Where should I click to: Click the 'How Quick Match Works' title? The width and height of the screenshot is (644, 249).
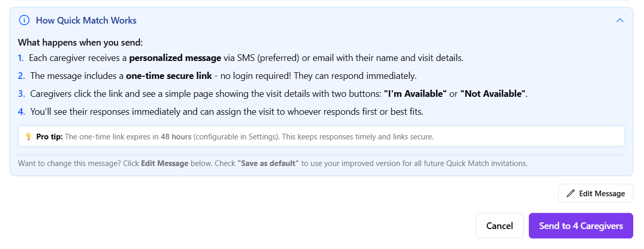pyautogui.click(x=86, y=20)
